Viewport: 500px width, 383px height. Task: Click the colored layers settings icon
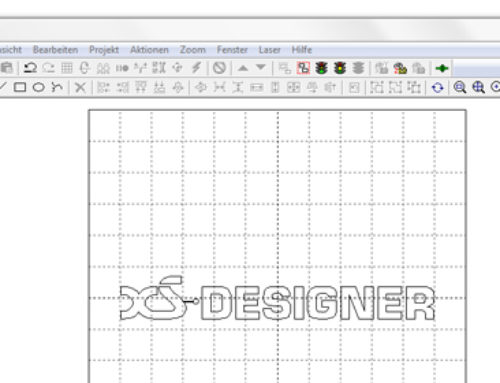click(400, 68)
